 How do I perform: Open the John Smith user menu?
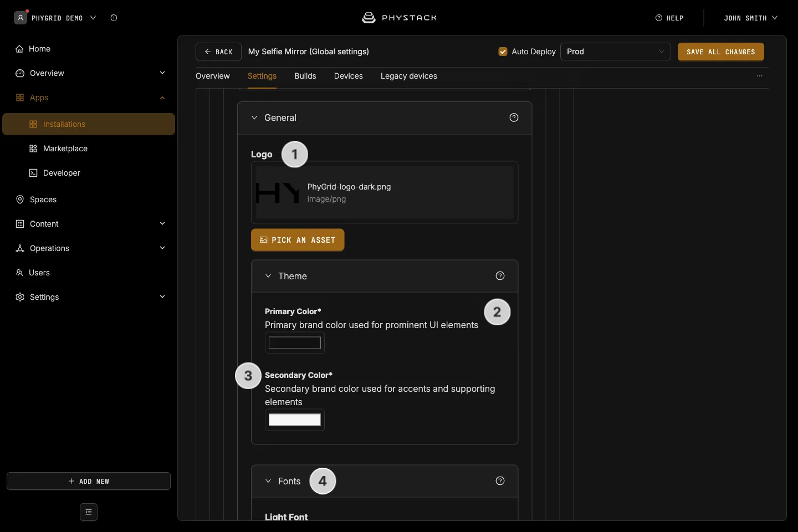click(x=751, y=18)
